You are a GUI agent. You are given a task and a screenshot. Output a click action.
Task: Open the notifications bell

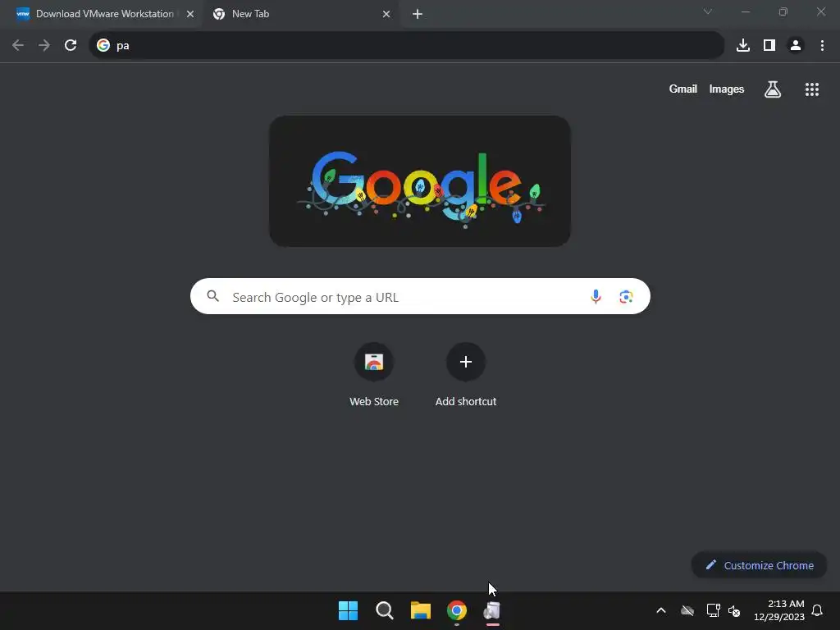click(x=817, y=610)
